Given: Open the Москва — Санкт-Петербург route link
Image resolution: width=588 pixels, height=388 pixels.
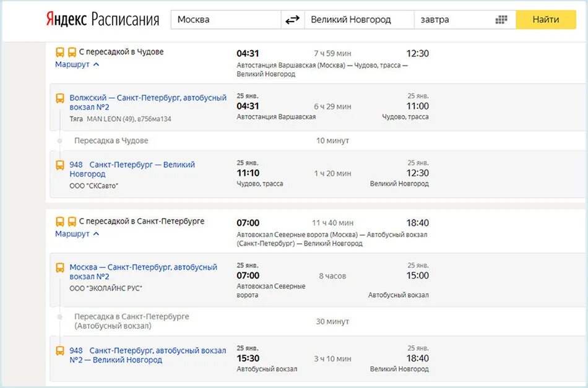Looking at the screenshot, I should (x=143, y=272).
